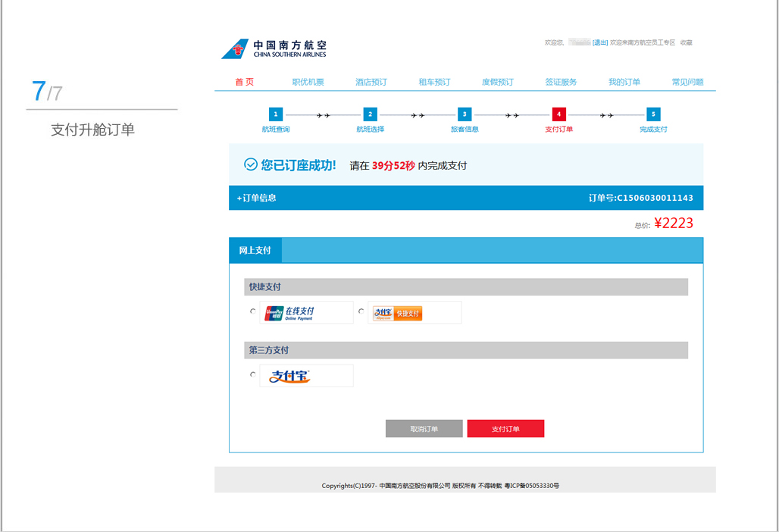The height and width of the screenshot is (532, 779).
Task: Click the 取消订单 cancel order button
Action: tap(424, 428)
